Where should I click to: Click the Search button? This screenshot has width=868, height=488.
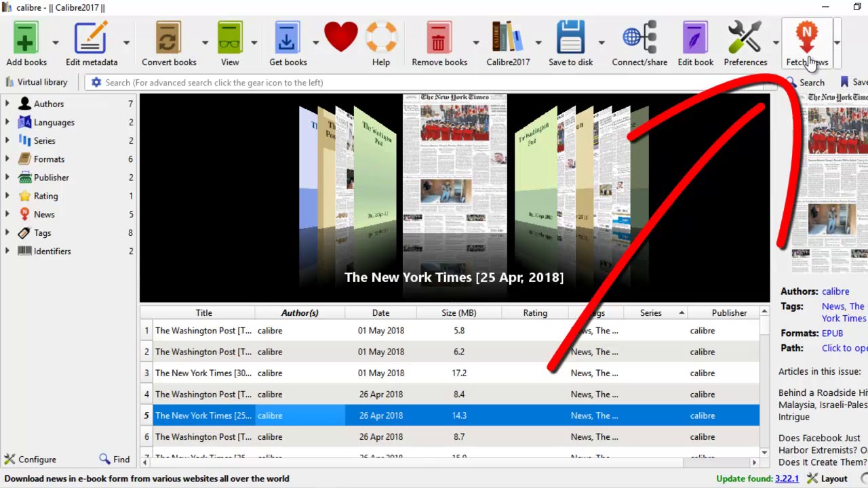click(805, 82)
